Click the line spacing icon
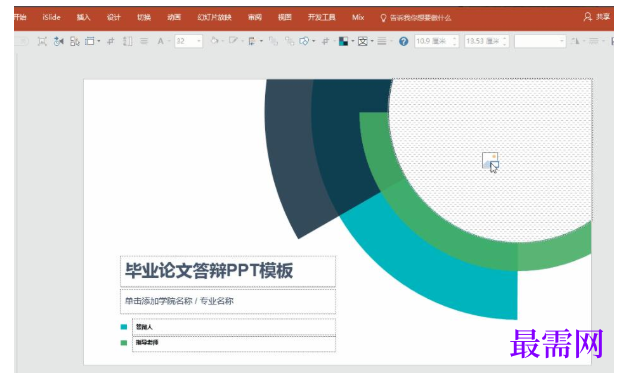Screen dimensions: 622x375 (127, 41)
